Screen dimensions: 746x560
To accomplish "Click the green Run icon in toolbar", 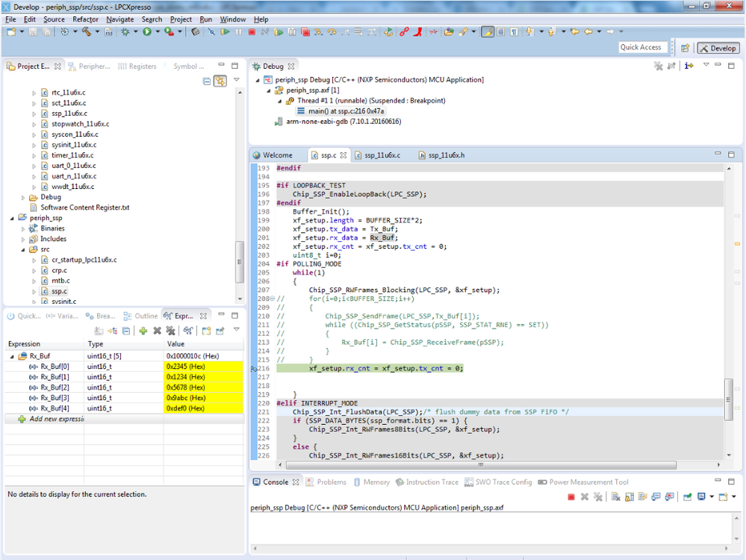I will click(x=147, y=32).
